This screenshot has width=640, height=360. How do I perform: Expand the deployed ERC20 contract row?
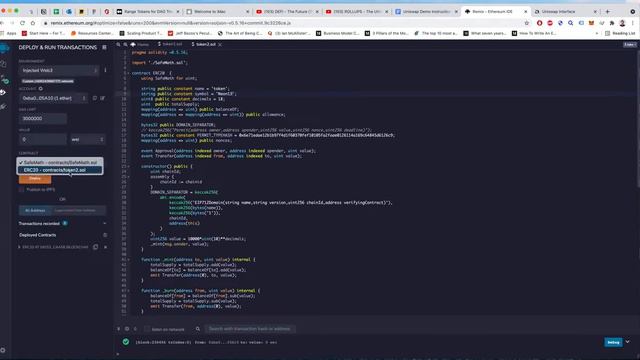pos(19,247)
